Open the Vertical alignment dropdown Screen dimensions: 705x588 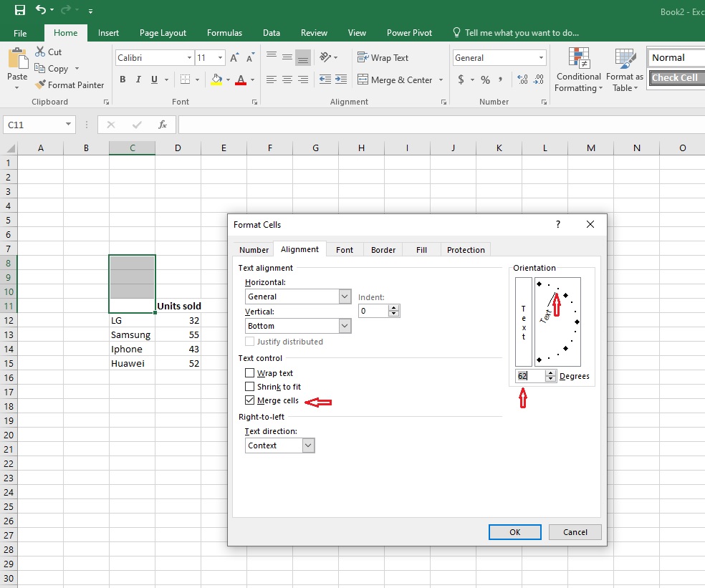[346, 325]
